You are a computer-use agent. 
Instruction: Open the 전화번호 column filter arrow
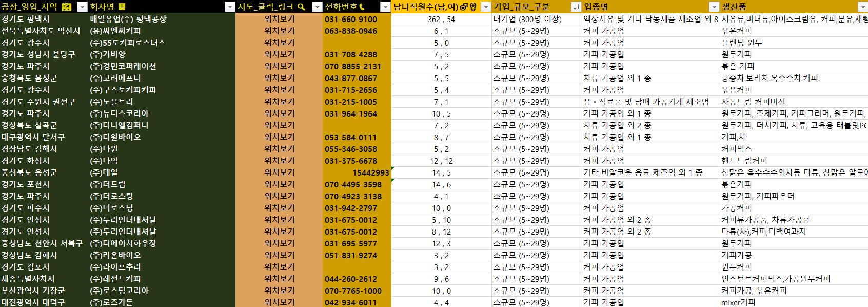(x=385, y=7)
